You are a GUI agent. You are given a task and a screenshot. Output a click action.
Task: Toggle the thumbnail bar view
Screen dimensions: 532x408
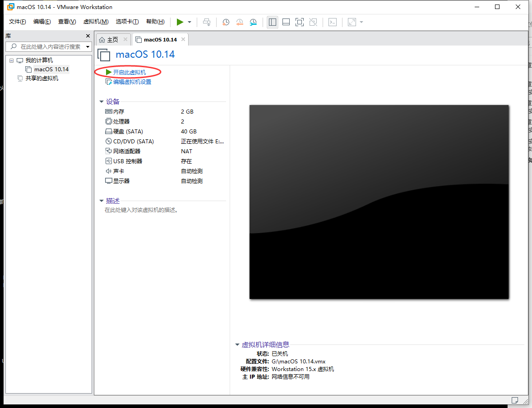click(x=286, y=22)
